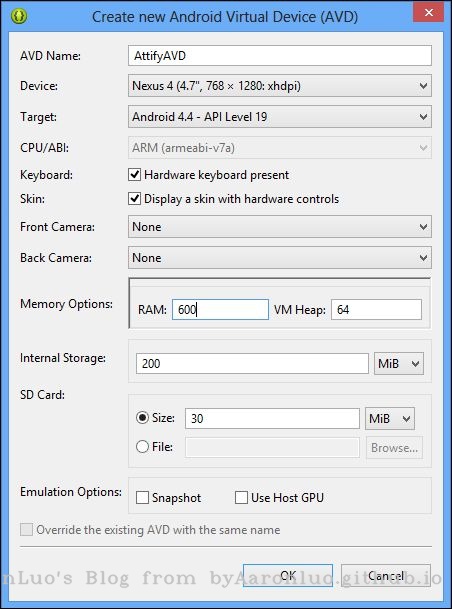
Task: Enable the Snapshot emulation option
Action: coord(142,498)
